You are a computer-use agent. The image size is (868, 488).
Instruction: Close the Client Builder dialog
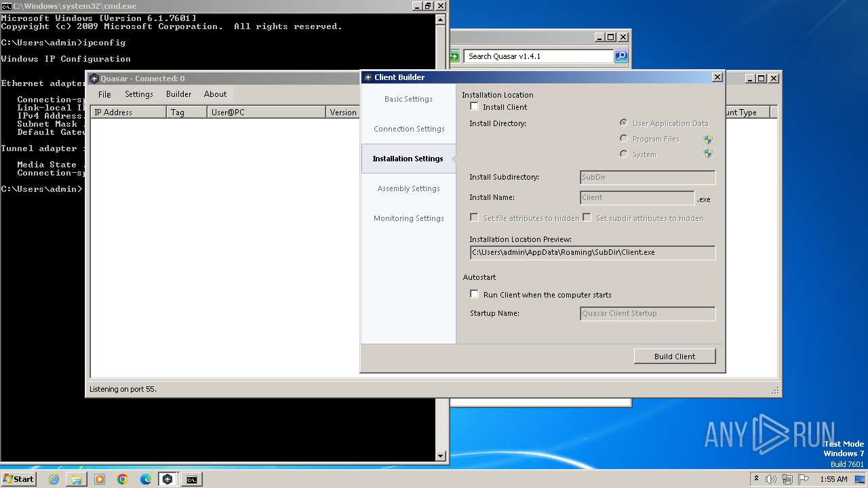(717, 77)
